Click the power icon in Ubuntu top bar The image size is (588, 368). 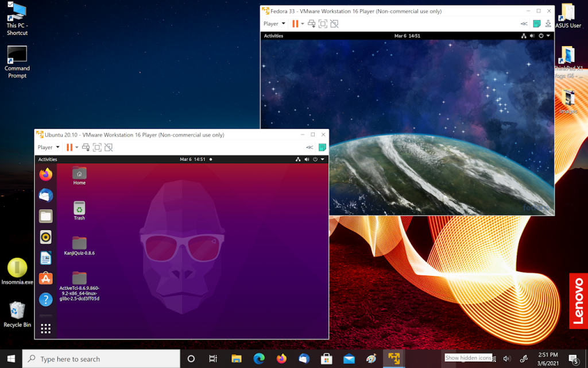(315, 160)
